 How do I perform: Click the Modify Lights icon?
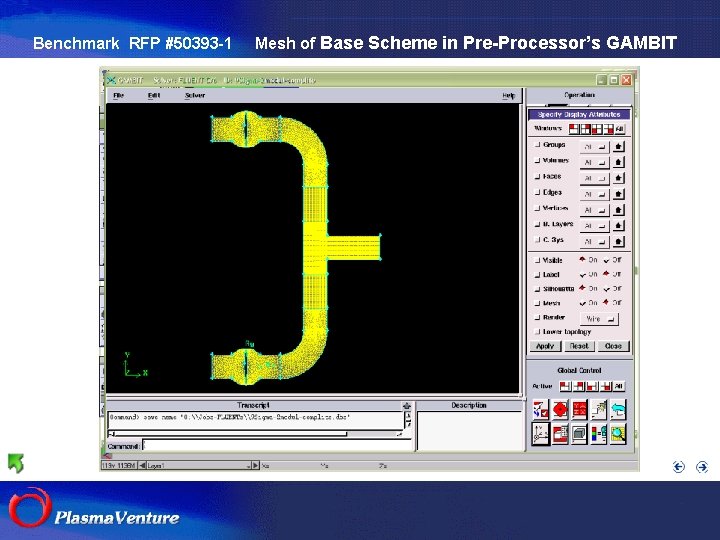tap(599, 410)
